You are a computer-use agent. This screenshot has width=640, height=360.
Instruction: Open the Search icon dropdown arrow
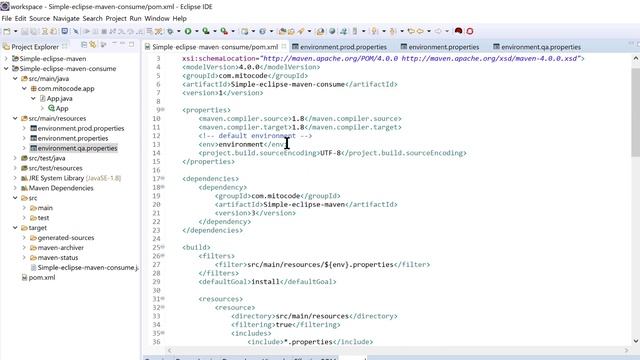pos(309,31)
